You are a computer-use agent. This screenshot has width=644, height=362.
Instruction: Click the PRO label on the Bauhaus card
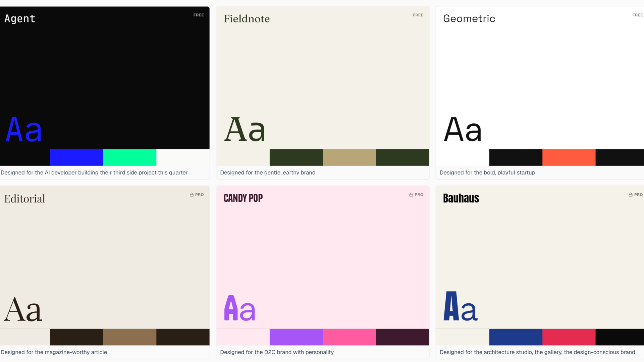(638, 195)
